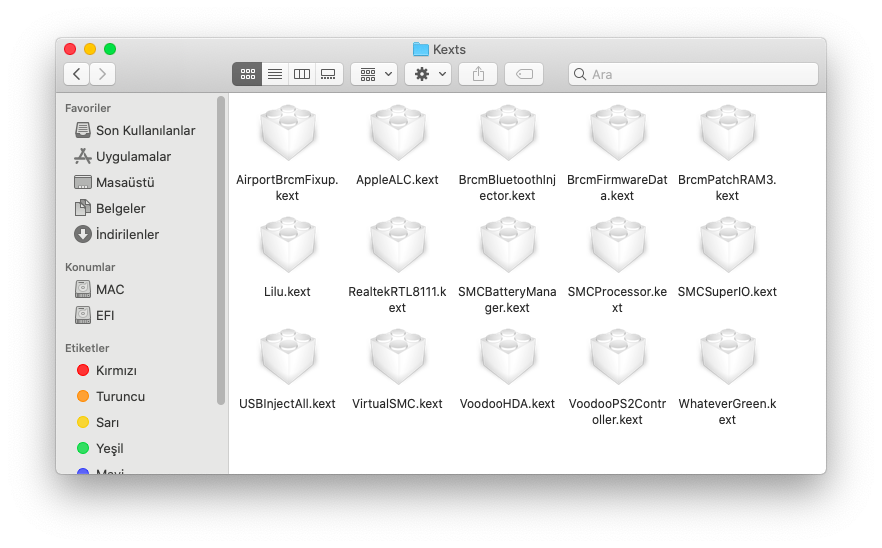Open the EFI volume in sidebar

click(x=104, y=315)
